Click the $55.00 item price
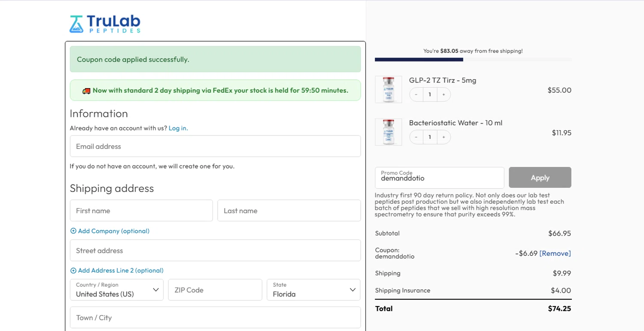 point(559,90)
